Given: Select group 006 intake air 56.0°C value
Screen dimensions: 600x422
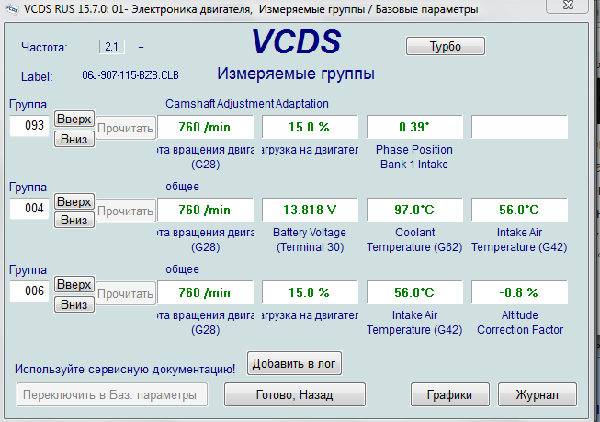Looking at the screenshot, I should 415,293.
